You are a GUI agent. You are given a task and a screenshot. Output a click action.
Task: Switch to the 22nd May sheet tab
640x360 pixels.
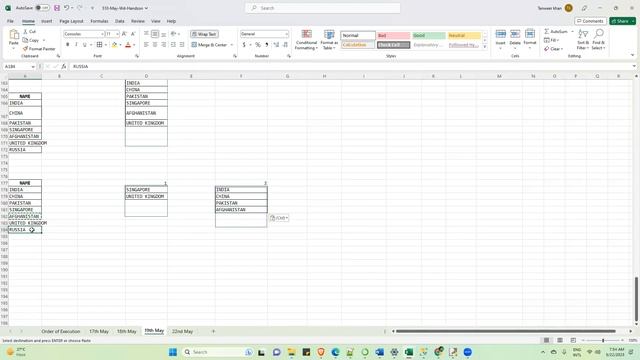click(x=182, y=331)
